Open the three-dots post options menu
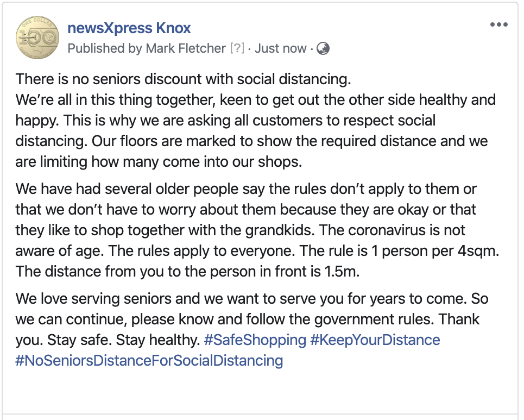524x420 pixels. pos(498,25)
